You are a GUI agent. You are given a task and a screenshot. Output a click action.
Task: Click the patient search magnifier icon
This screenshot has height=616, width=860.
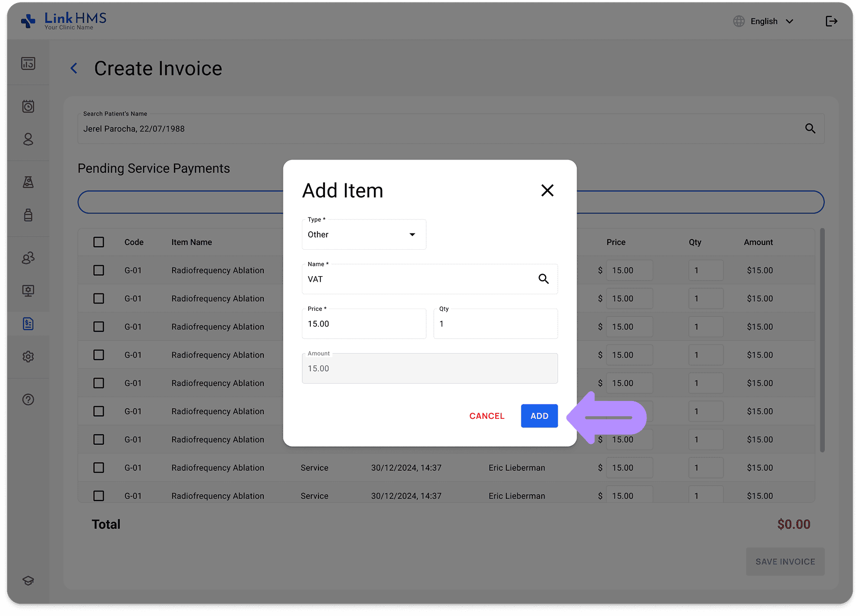click(x=810, y=128)
